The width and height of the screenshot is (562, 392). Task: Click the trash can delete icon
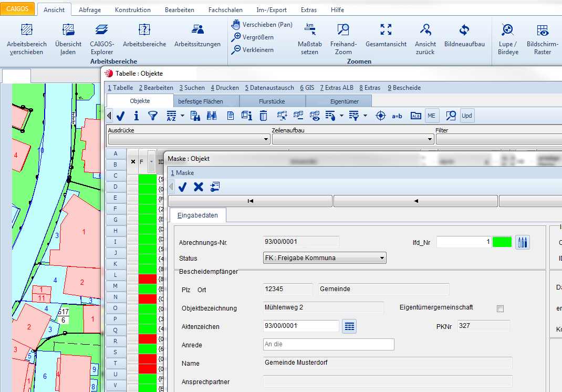(264, 116)
